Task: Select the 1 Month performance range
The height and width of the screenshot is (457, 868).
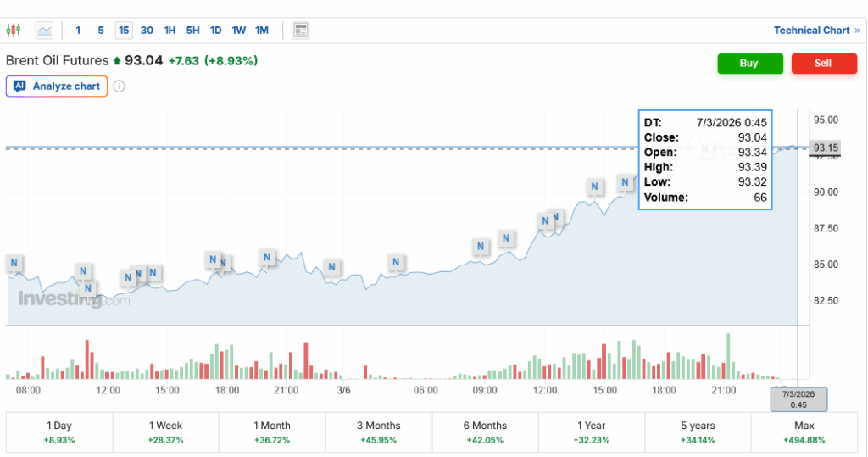Action: (x=271, y=432)
